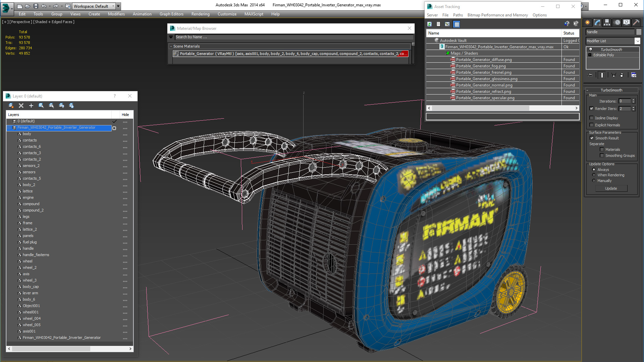Collapse Firman_WH03042 layer in Layers list
Screen dimensions: 644x362
[x=9, y=128]
